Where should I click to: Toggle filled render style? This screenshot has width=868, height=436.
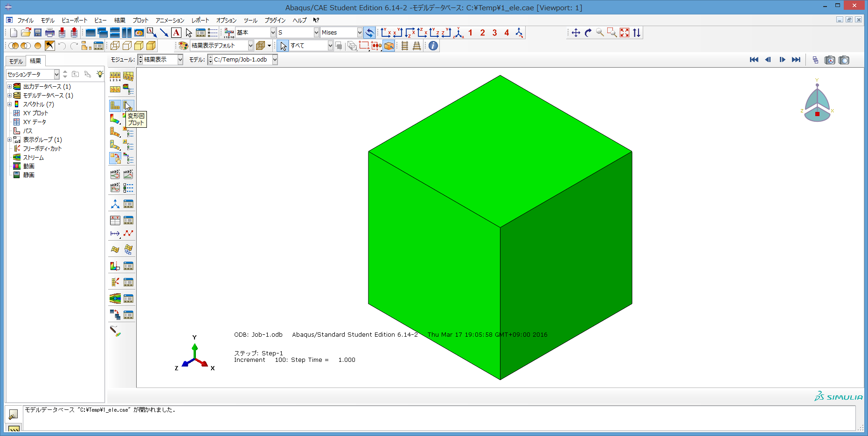tap(139, 46)
